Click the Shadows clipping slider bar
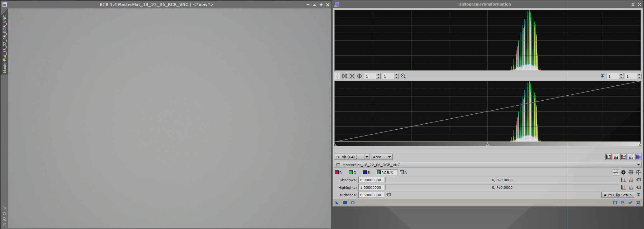Image resolution: width=644 pixels, height=229 pixels. (x=502, y=180)
